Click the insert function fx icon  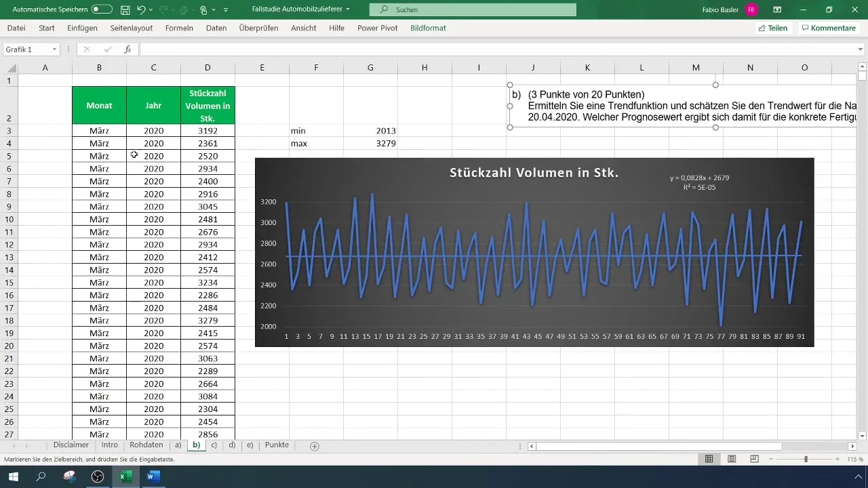[127, 49]
